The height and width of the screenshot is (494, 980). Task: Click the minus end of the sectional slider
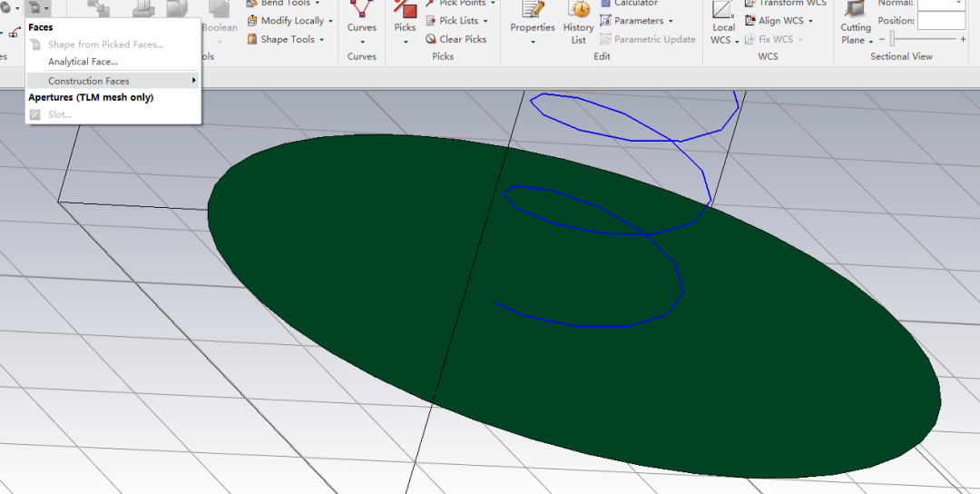coord(882,39)
